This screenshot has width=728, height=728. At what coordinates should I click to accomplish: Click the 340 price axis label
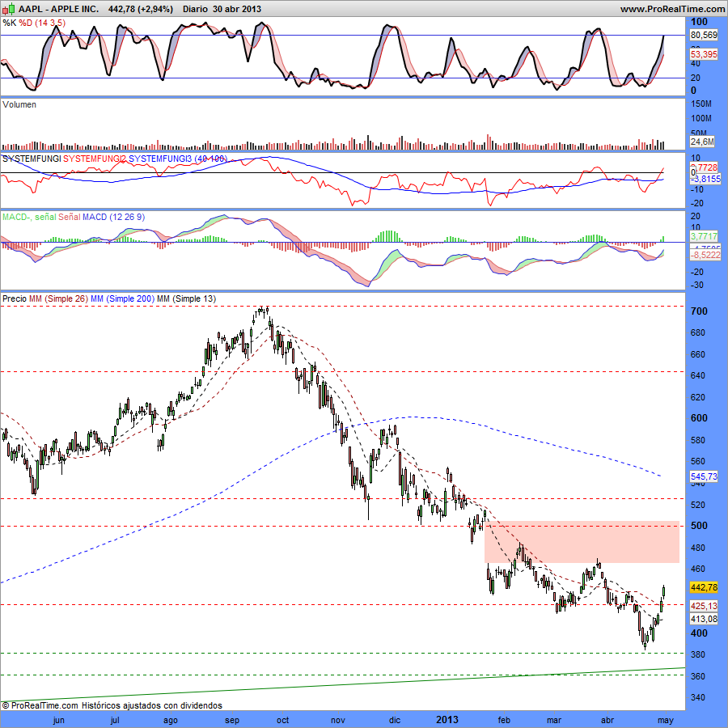(x=698, y=697)
